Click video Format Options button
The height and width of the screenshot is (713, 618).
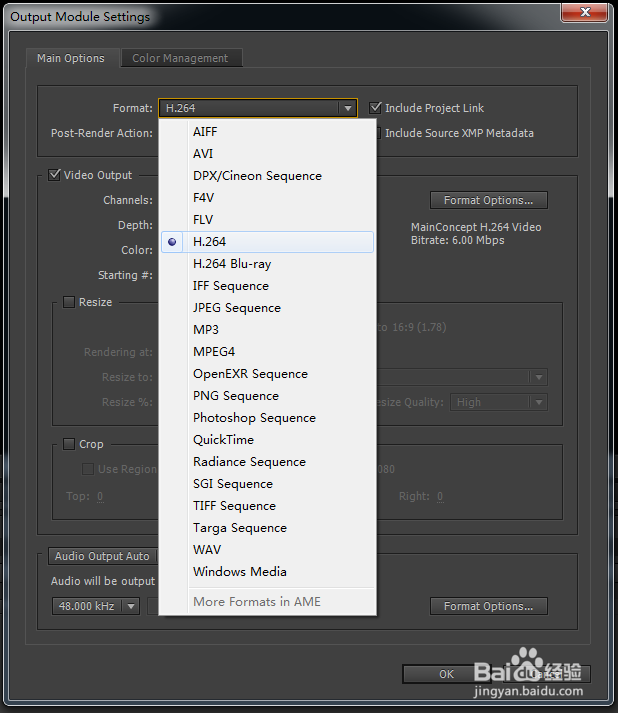click(488, 200)
